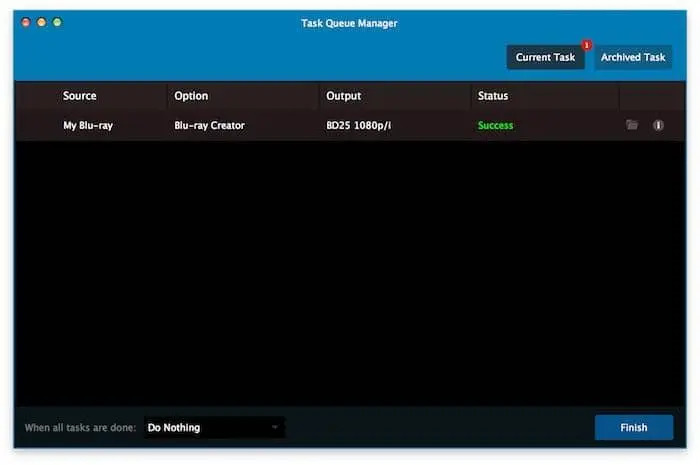Viewport: 700px width, 465px height.
Task: Click the Blu-ray Creator option cell
Action: [x=209, y=125]
